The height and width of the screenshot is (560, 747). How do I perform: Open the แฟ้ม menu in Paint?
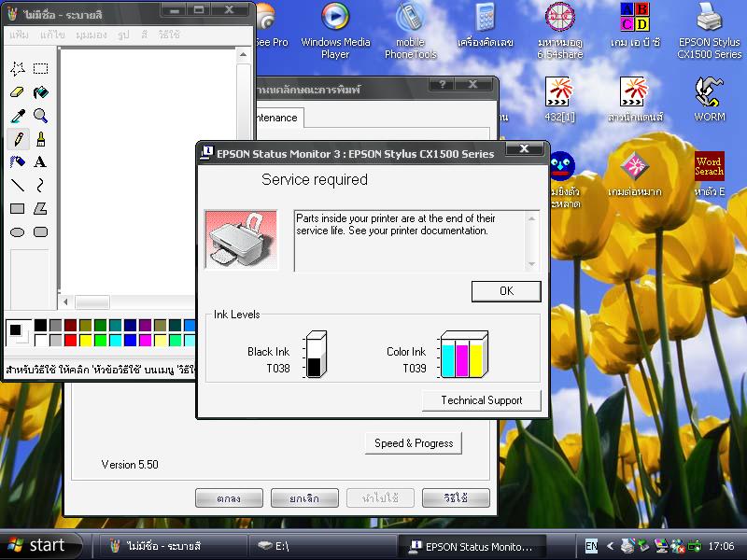[19, 35]
